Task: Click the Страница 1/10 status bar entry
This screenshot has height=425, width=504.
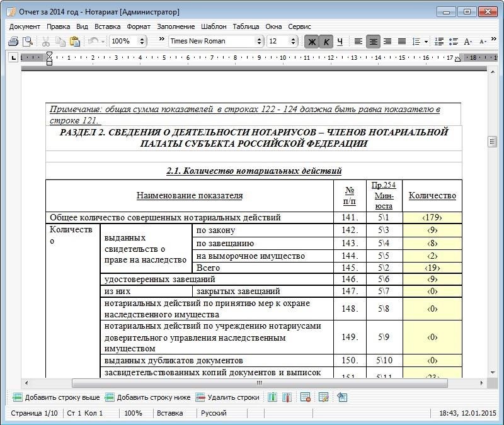Action: [35, 413]
